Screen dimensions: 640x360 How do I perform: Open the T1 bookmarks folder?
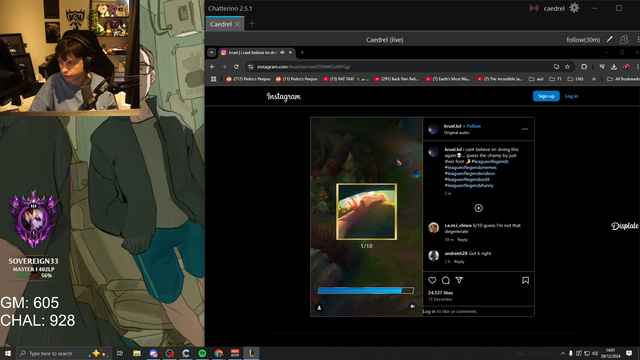[556, 79]
